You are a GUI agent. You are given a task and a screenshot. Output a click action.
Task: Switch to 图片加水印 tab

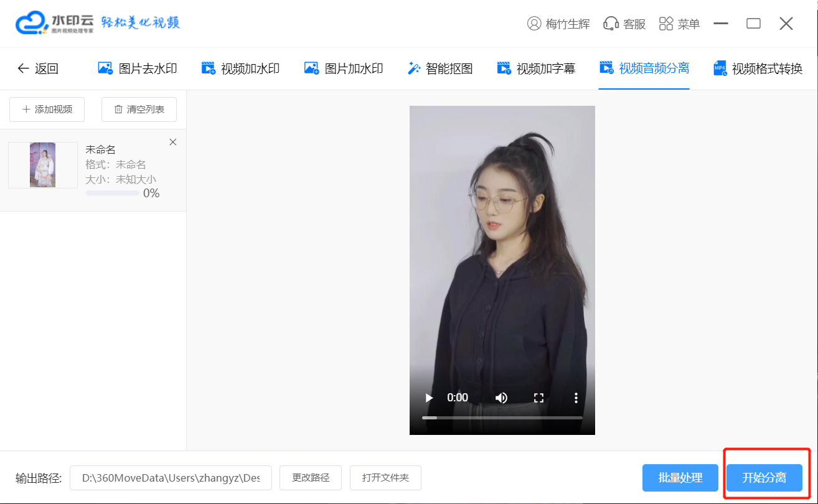point(344,68)
